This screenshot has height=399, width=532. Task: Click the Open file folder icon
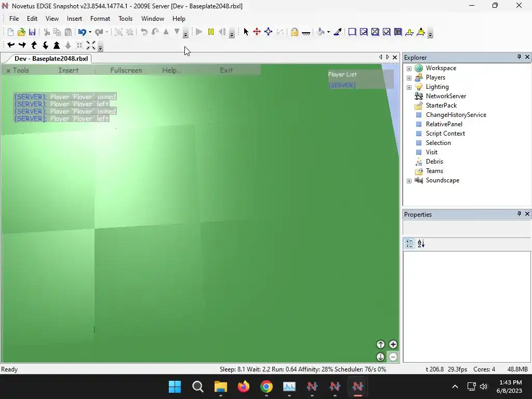pyautogui.click(x=21, y=32)
